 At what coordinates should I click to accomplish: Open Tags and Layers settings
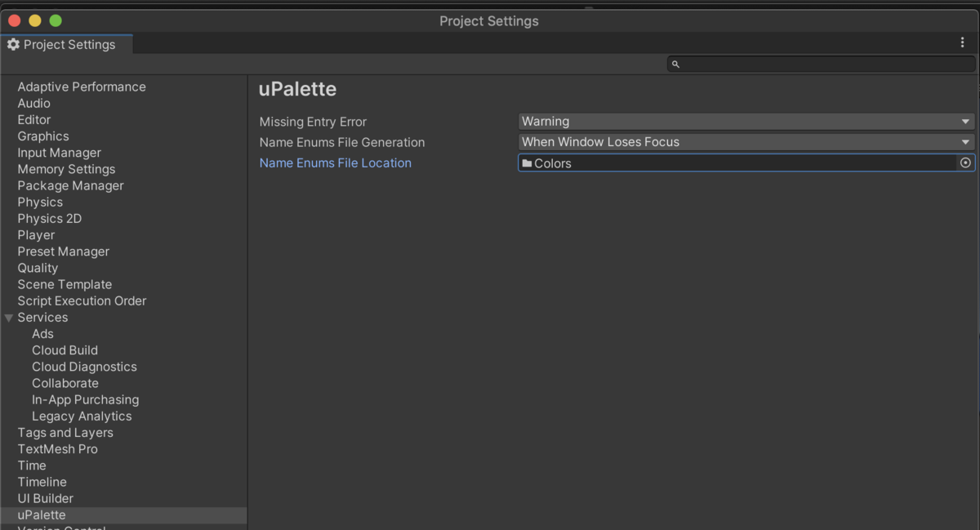pyautogui.click(x=65, y=433)
